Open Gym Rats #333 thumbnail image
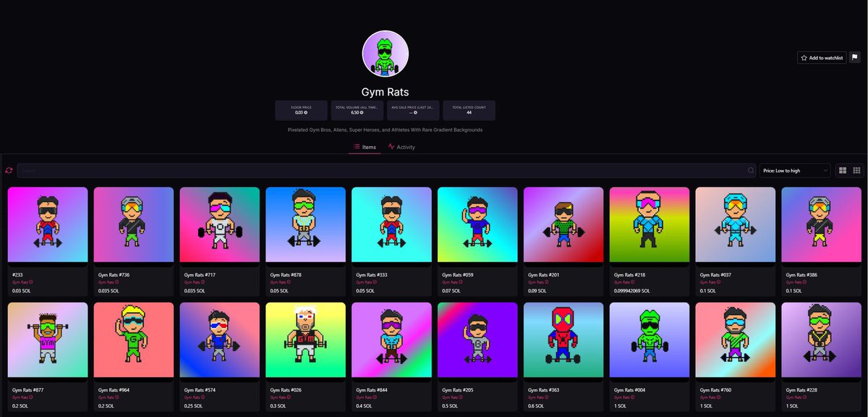 click(x=392, y=224)
